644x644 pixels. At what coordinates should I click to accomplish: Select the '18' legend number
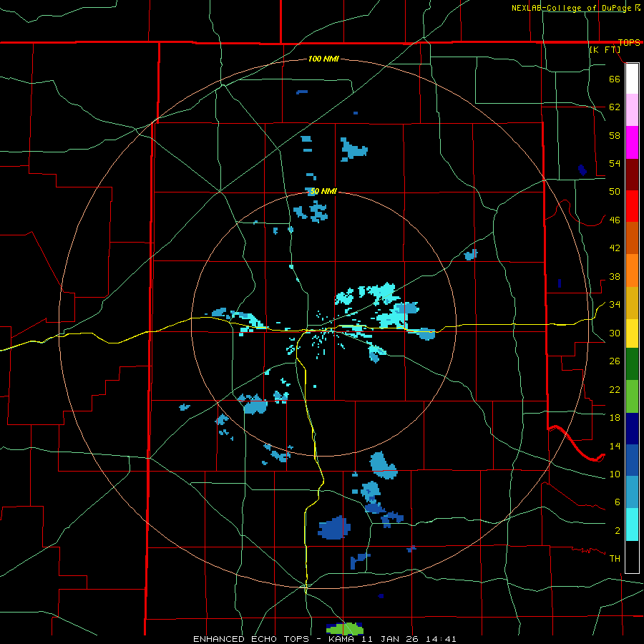click(615, 418)
